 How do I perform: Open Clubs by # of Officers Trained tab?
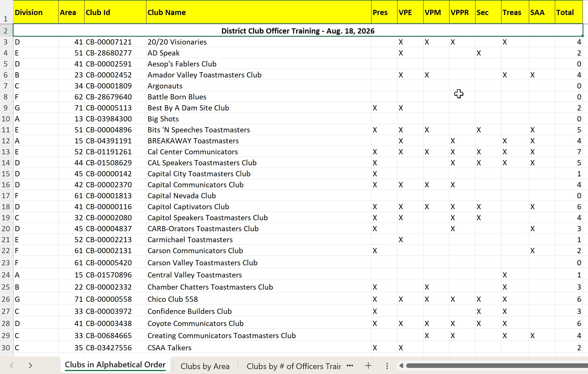(x=294, y=366)
